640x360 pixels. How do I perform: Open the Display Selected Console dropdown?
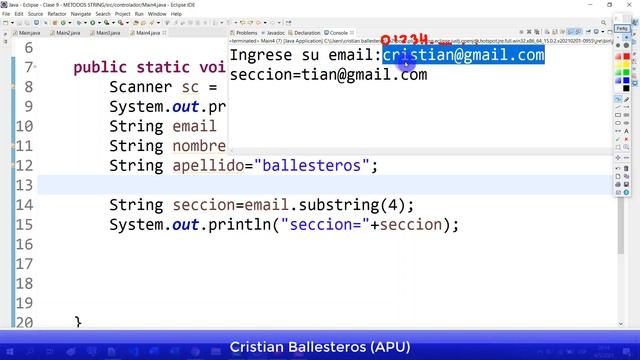click(x=603, y=32)
